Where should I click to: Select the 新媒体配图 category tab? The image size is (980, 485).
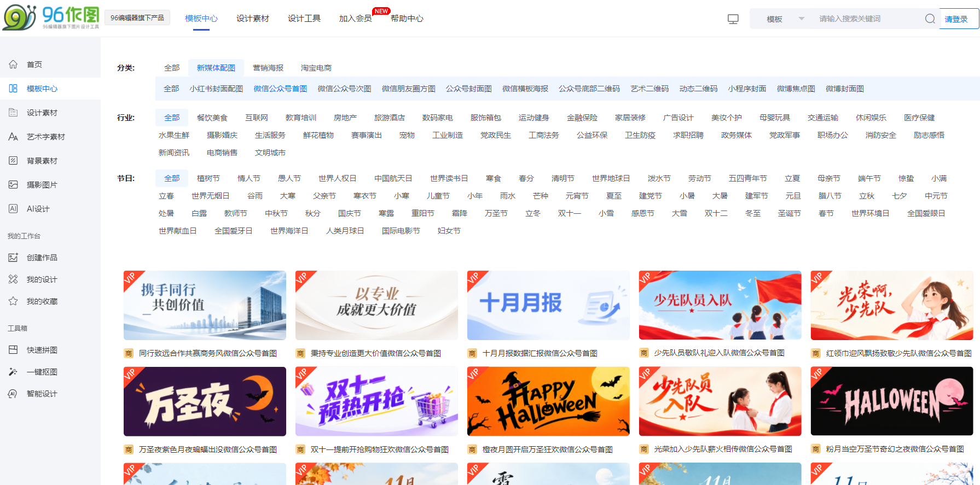tap(216, 68)
